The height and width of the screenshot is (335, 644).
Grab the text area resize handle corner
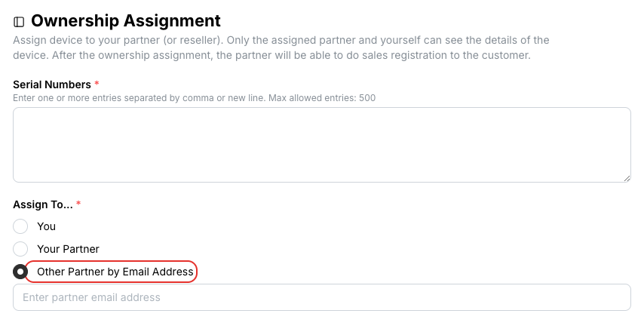point(627,178)
